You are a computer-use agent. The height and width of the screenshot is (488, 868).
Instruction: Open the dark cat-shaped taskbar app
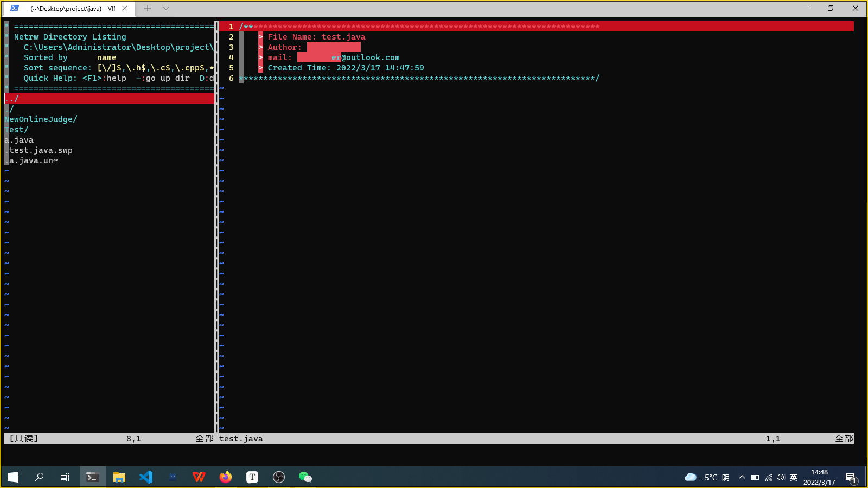(173, 477)
